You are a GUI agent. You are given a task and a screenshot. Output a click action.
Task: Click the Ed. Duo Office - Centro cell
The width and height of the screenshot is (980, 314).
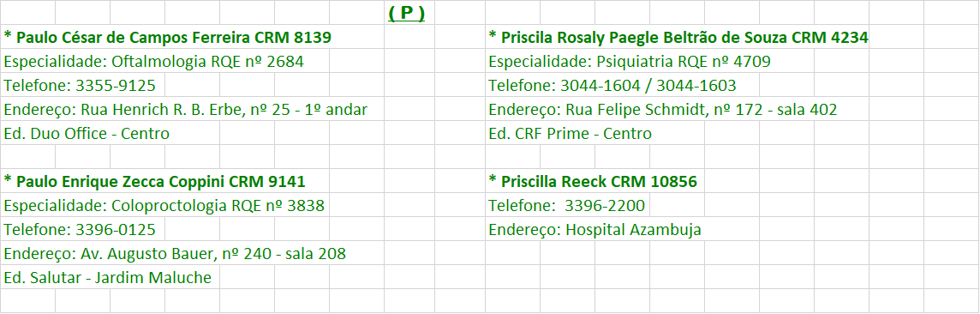point(87,134)
